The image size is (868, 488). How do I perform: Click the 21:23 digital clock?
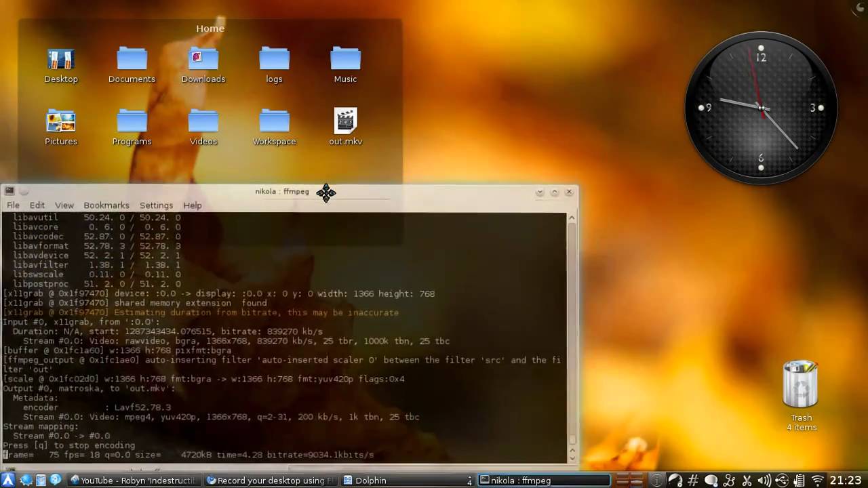[846, 481]
